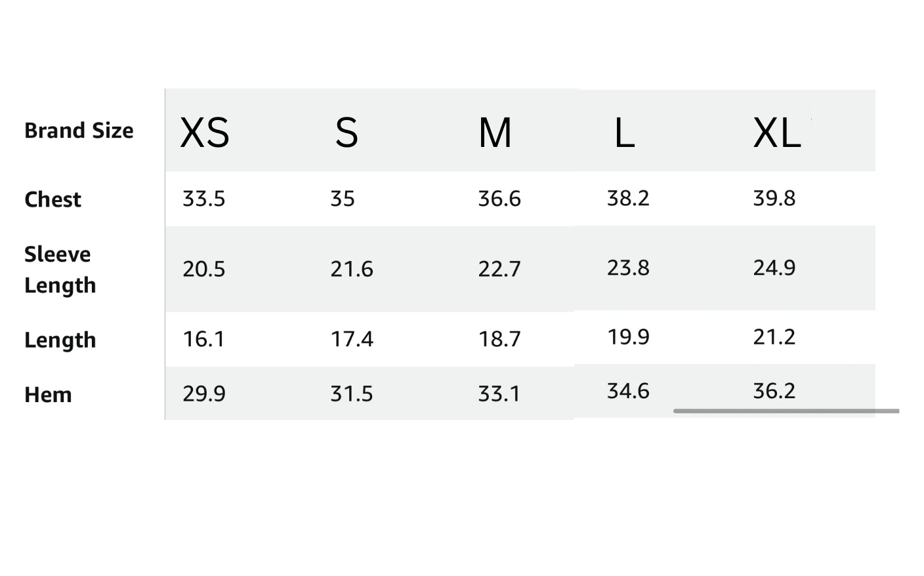Click the Brand Size row label
The height and width of the screenshot is (576, 924).
(79, 131)
